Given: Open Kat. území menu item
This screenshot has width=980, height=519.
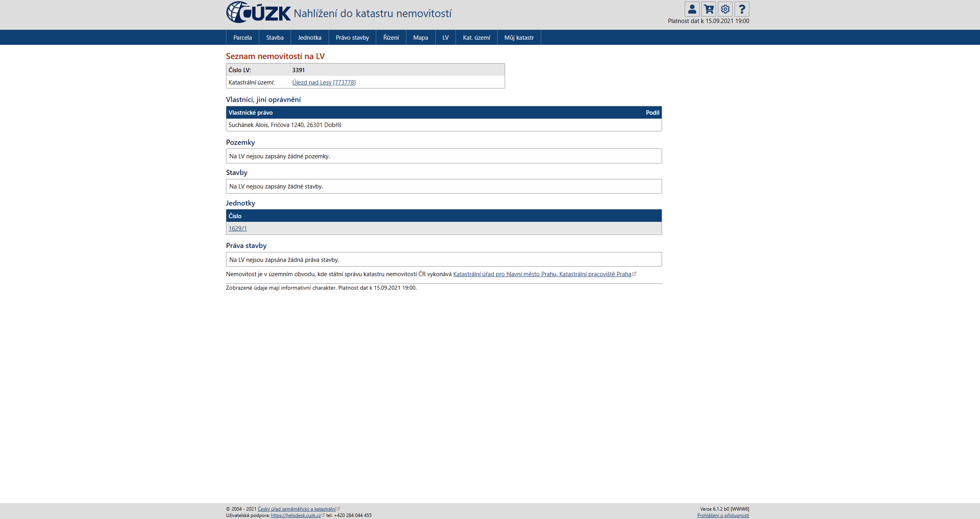Looking at the screenshot, I should (x=476, y=38).
